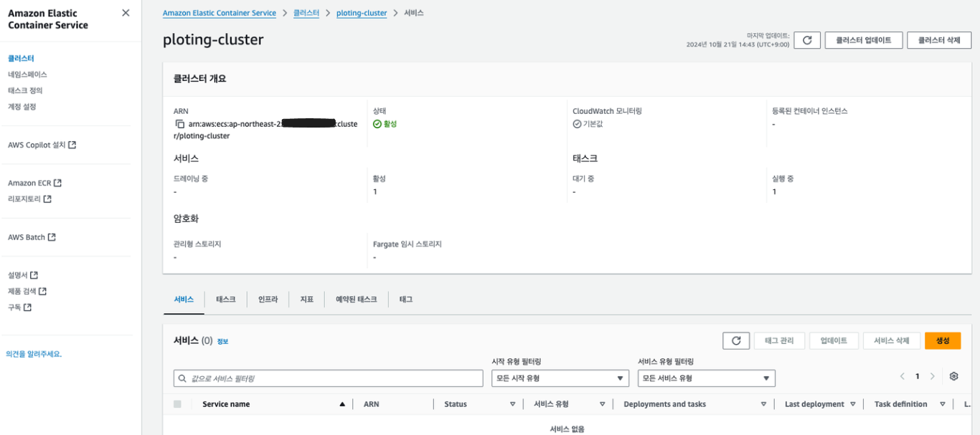Open the 정보 link next to 서비스
The height and width of the screenshot is (435, 980).
(x=222, y=342)
